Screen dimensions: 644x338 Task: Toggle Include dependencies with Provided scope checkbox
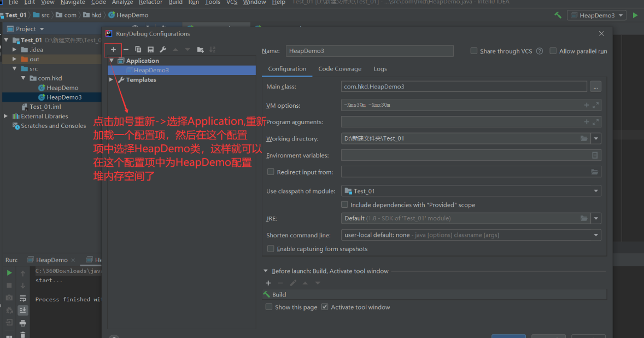(344, 205)
